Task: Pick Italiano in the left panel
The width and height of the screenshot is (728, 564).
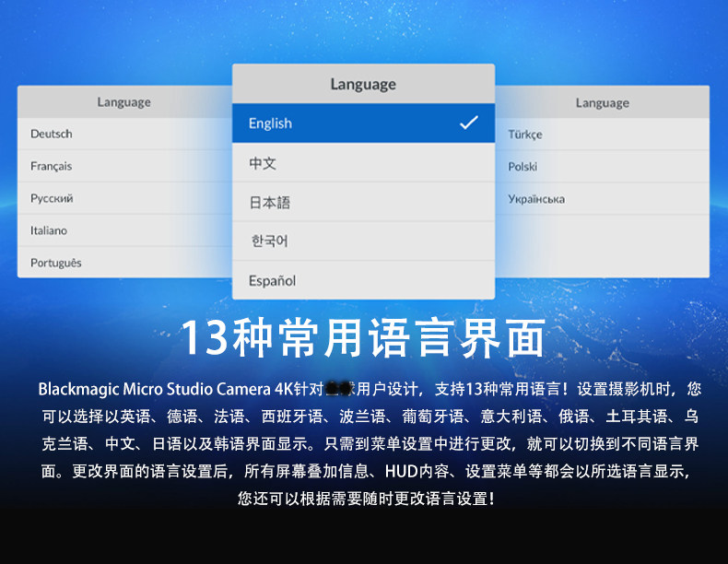Action: 125,230
